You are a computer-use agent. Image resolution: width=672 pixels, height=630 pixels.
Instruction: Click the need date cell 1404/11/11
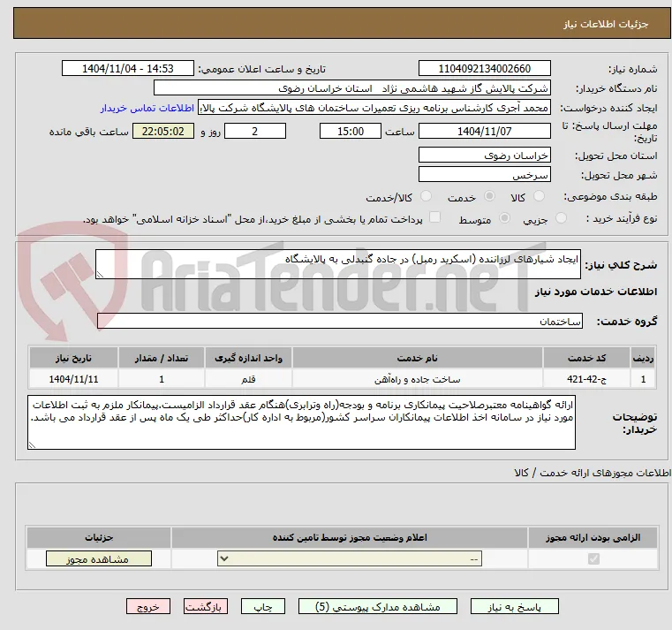pyautogui.click(x=73, y=379)
